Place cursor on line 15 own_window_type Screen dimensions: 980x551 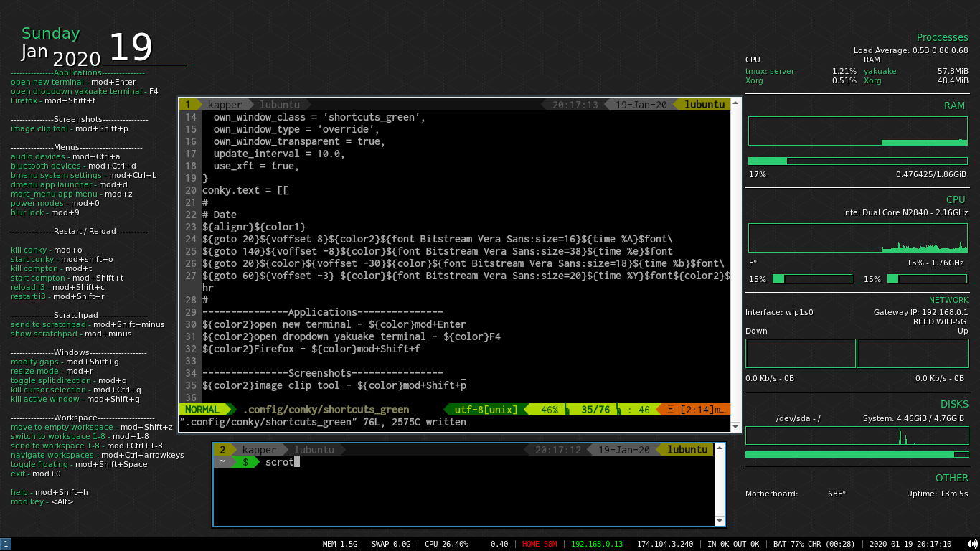(296, 129)
